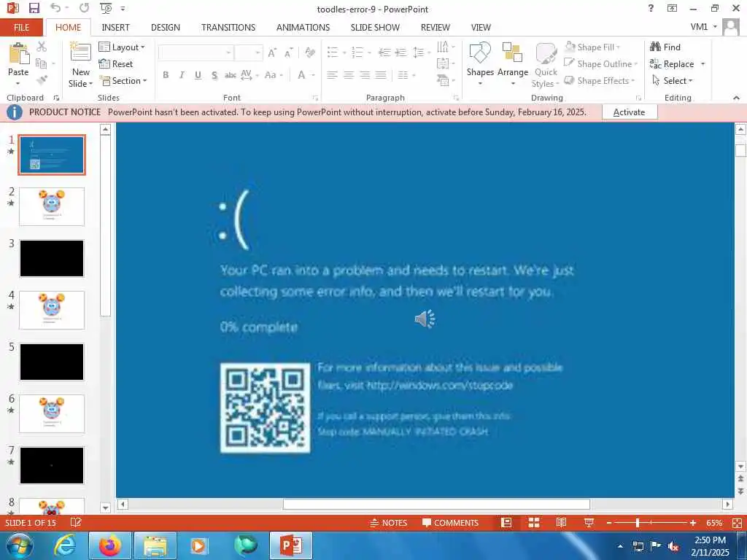Image resolution: width=747 pixels, height=560 pixels.
Task: Open the Shapes gallery icon
Action: coord(480,52)
